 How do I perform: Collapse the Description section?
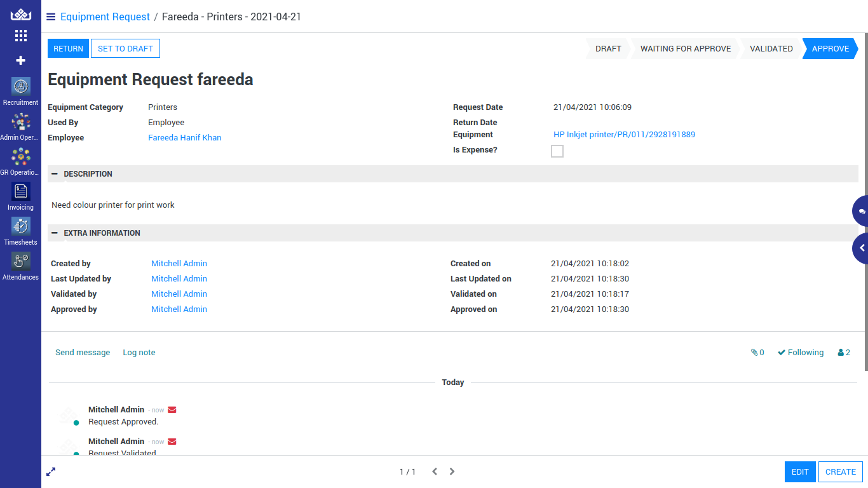point(55,174)
